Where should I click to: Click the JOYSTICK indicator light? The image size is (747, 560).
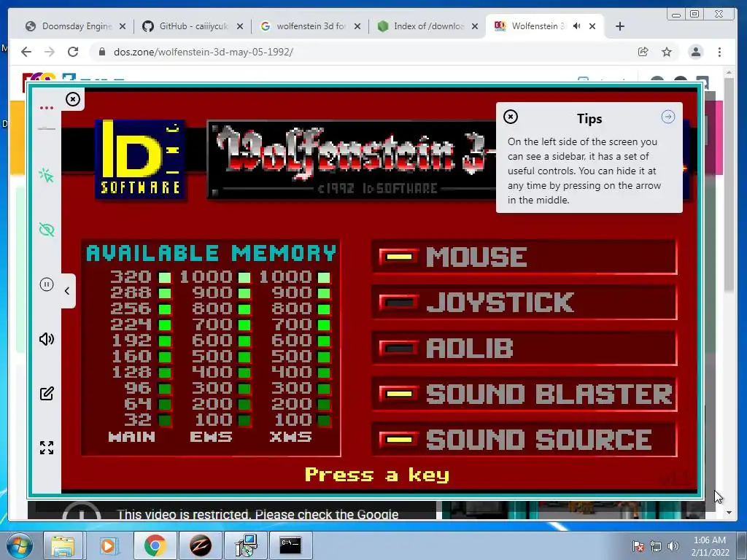(399, 303)
